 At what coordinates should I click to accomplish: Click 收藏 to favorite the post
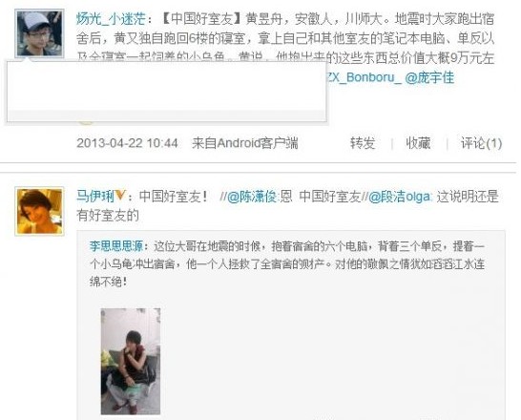(x=418, y=143)
